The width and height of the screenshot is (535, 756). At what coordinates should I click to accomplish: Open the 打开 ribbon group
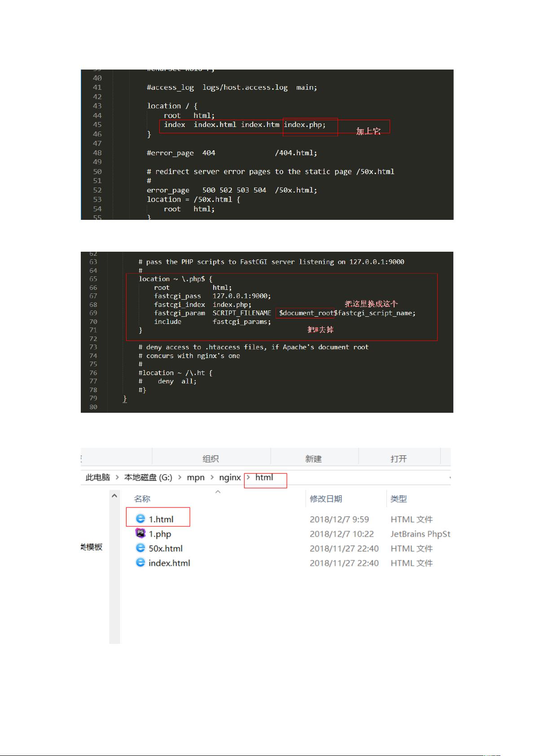pyautogui.click(x=399, y=459)
